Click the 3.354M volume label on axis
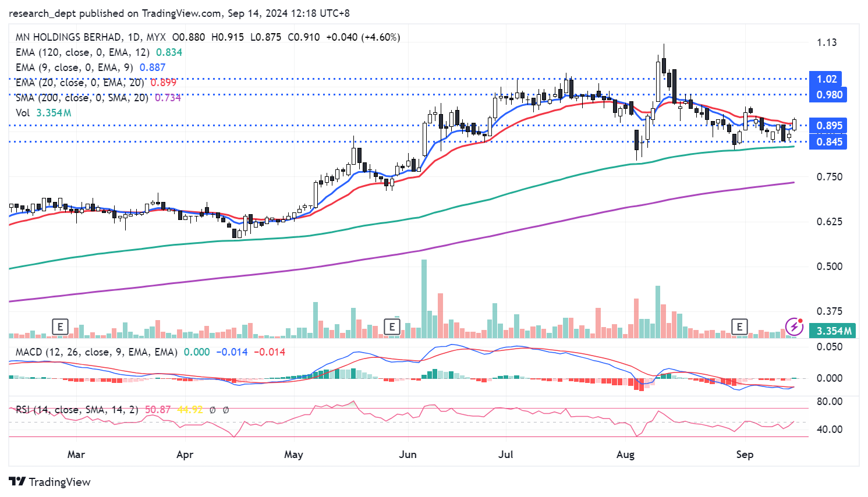This screenshot has width=868, height=497. [834, 331]
